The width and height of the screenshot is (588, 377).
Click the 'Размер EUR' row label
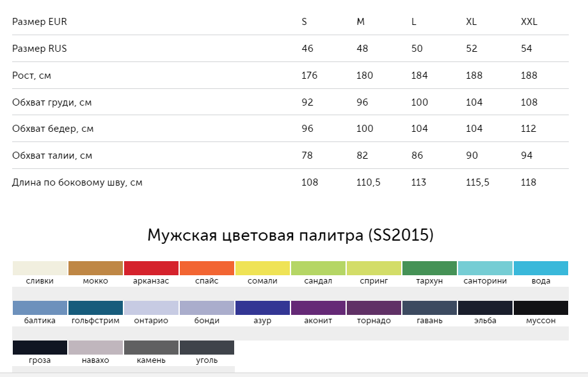(40, 22)
